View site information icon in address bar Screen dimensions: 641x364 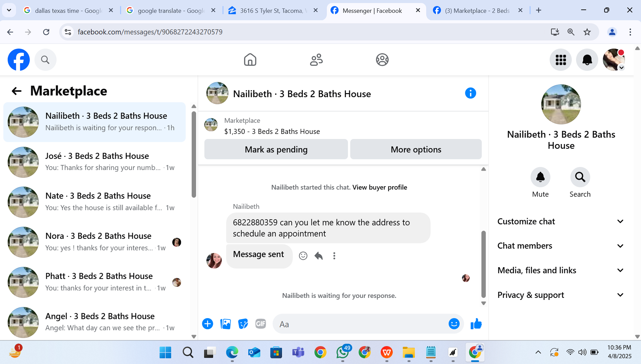point(68,32)
